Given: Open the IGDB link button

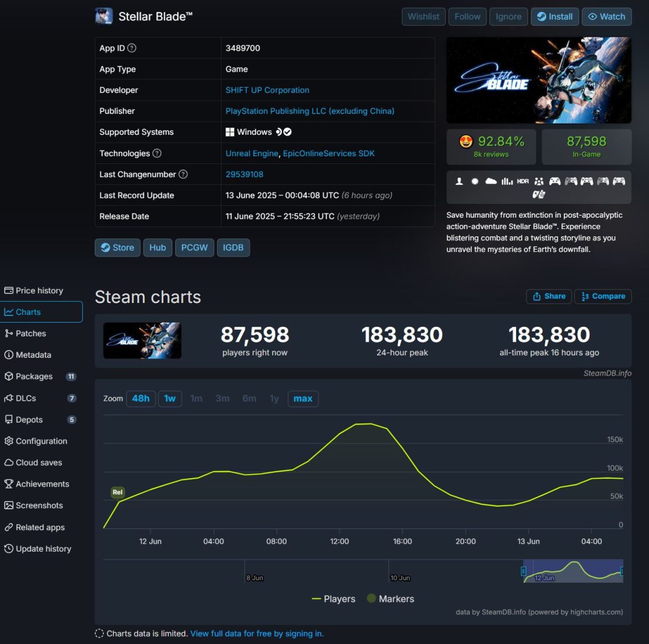Looking at the screenshot, I should coord(233,247).
